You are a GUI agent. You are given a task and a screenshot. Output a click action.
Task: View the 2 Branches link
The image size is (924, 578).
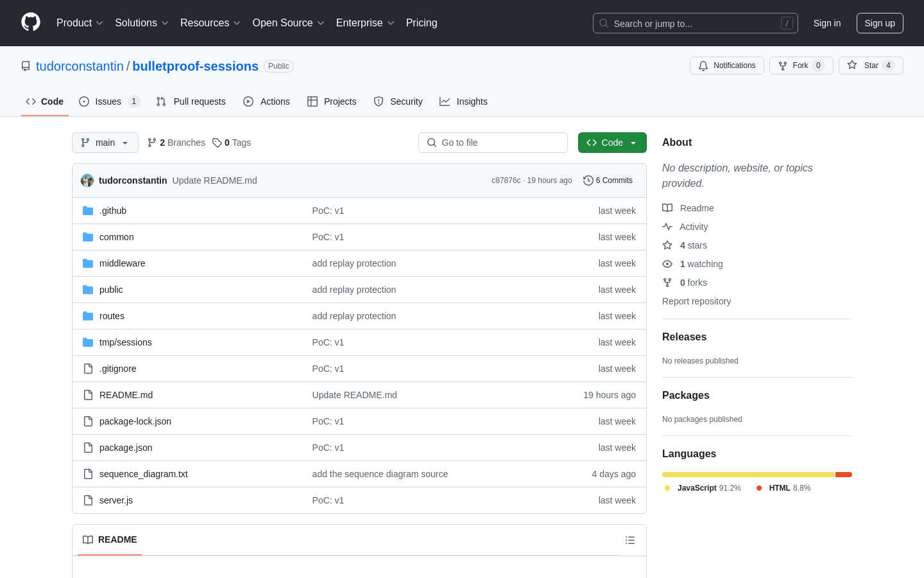coord(176,143)
